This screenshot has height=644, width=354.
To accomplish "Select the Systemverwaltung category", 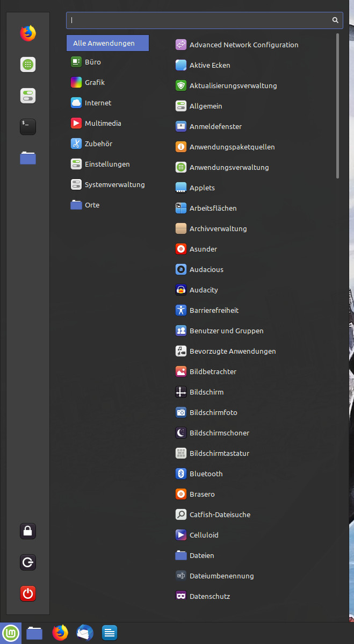I will [x=107, y=184].
